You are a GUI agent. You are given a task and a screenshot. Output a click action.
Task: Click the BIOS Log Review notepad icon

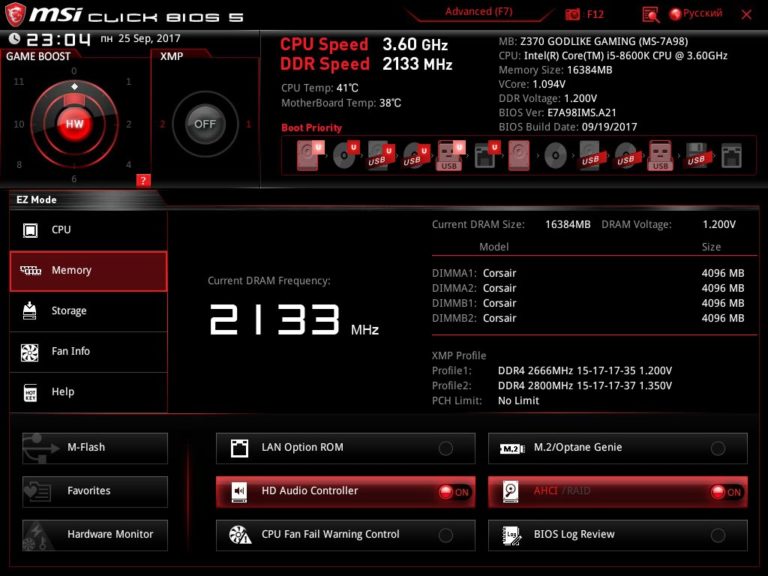pos(511,535)
